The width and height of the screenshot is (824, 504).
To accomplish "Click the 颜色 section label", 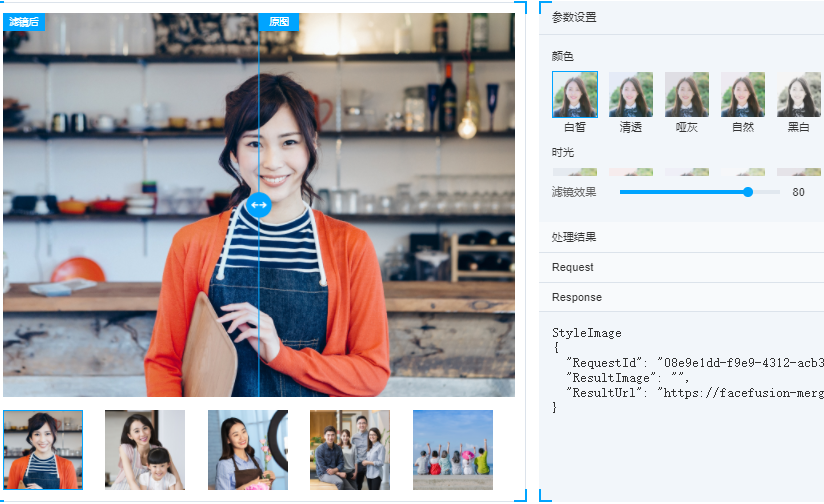I will click(562, 56).
